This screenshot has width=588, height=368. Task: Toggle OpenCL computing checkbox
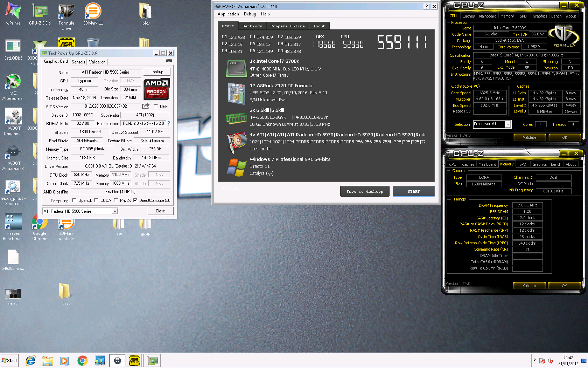tap(74, 200)
